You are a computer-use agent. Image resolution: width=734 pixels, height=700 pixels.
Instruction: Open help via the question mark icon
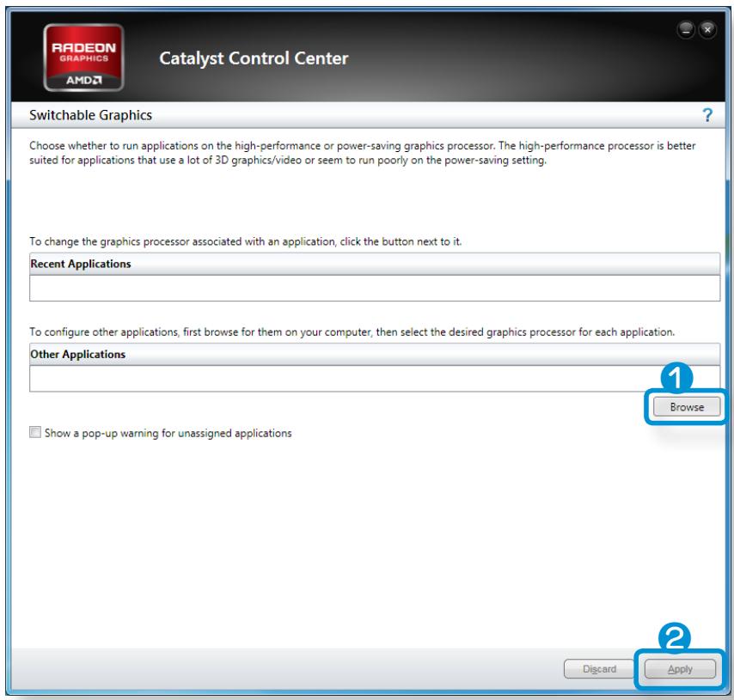[x=707, y=115]
